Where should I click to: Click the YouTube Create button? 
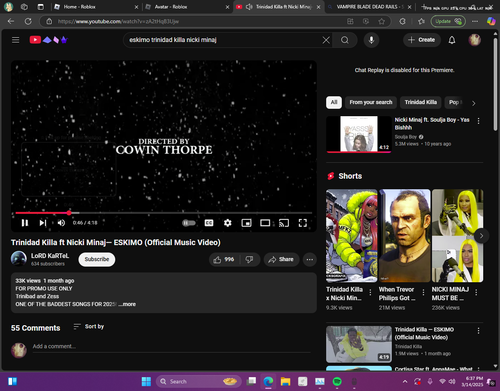(x=422, y=40)
